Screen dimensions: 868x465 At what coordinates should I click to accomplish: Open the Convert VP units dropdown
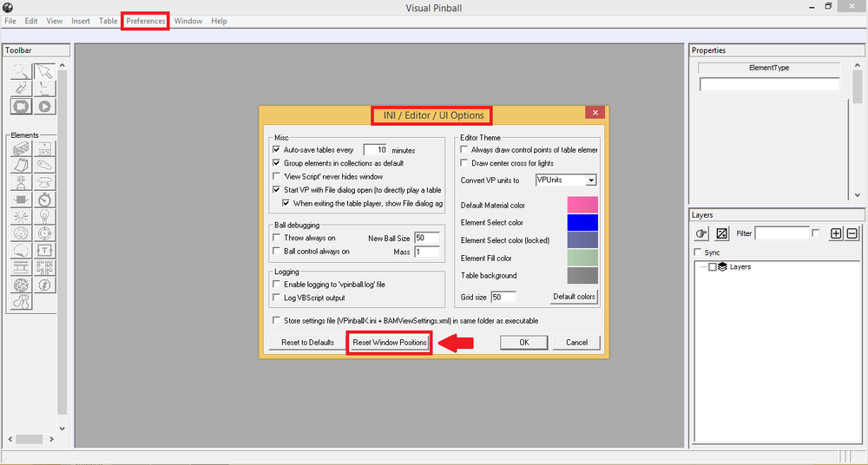tap(566, 180)
